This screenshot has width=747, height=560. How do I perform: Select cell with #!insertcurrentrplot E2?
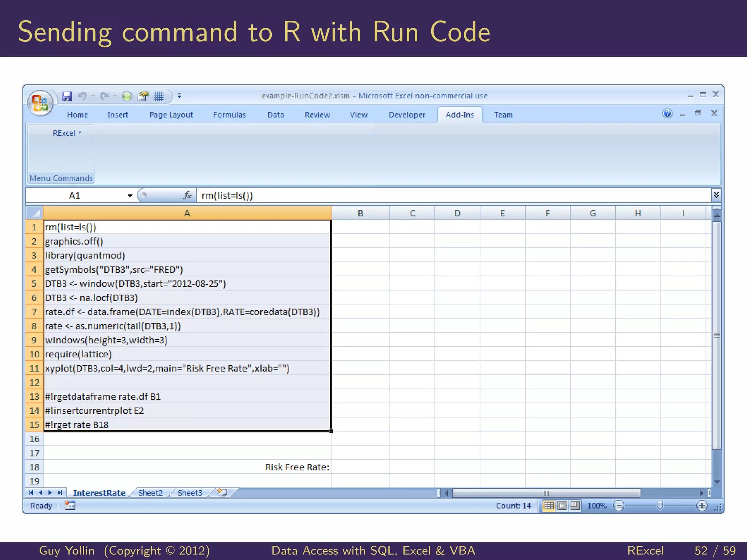pos(187,411)
